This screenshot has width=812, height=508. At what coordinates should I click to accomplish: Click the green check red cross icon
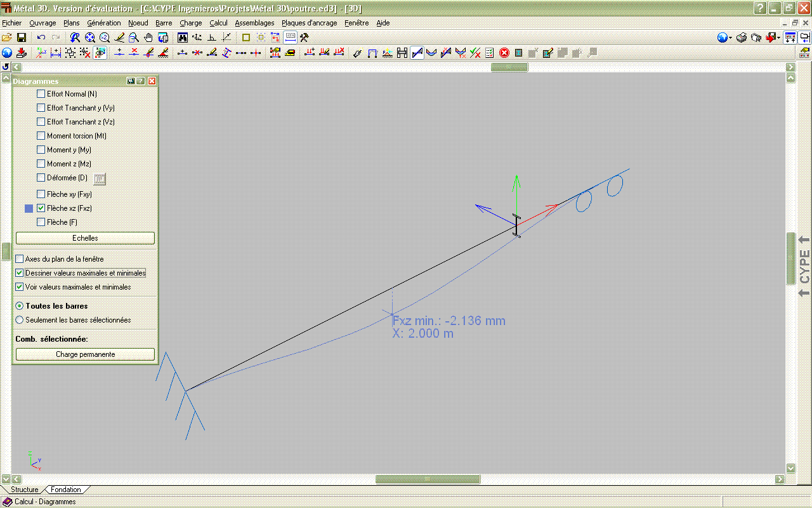[475, 53]
